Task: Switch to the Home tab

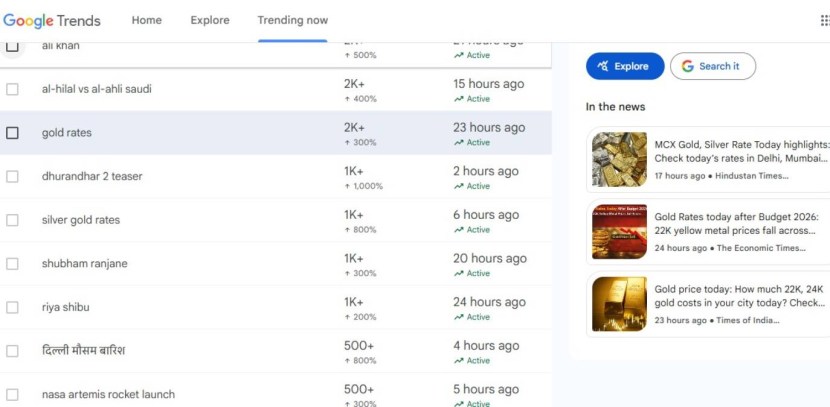Action: point(147,21)
